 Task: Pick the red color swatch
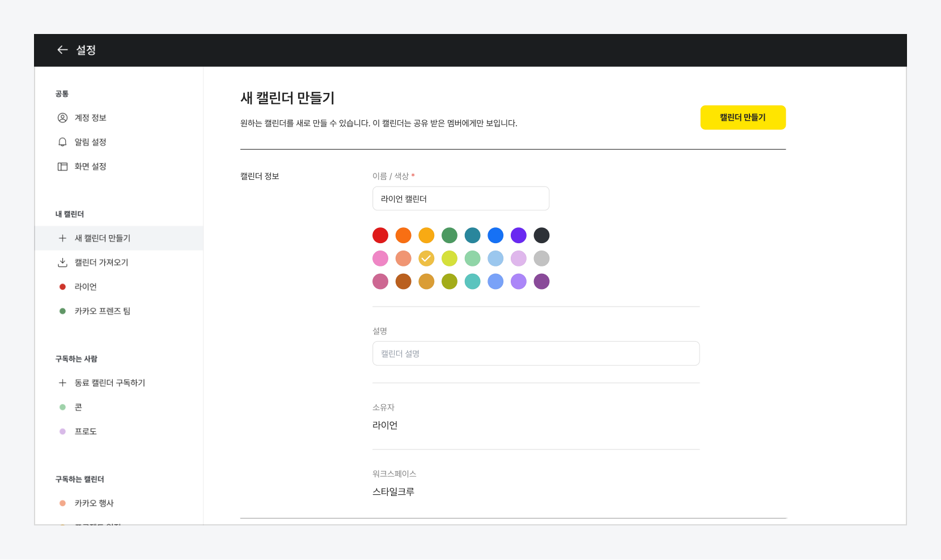point(380,235)
